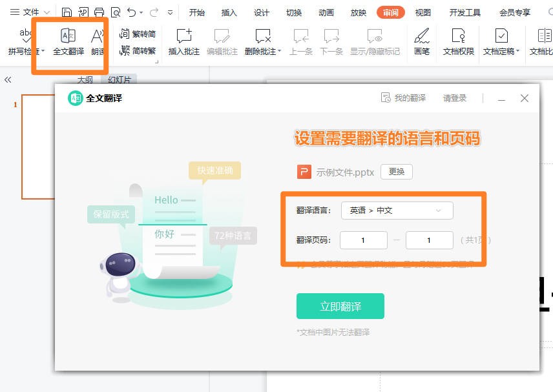Collapse the slide panel with double chevron

pyautogui.click(x=8, y=79)
